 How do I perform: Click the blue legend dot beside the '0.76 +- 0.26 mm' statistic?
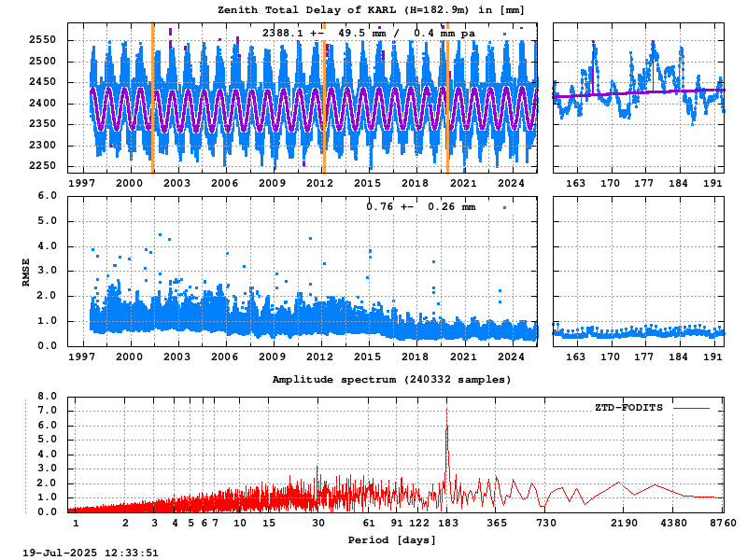pyautogui.click(x=505, y=207)
